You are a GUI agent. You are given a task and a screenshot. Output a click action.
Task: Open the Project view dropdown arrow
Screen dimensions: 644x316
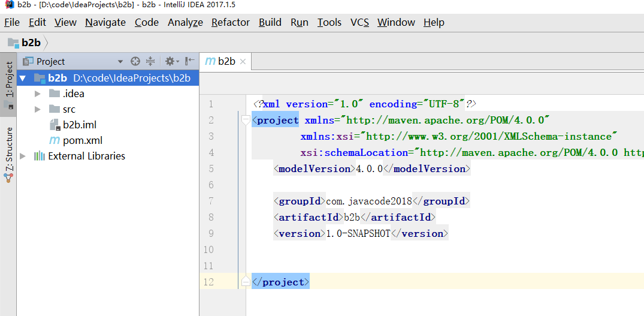click(120, 61)
